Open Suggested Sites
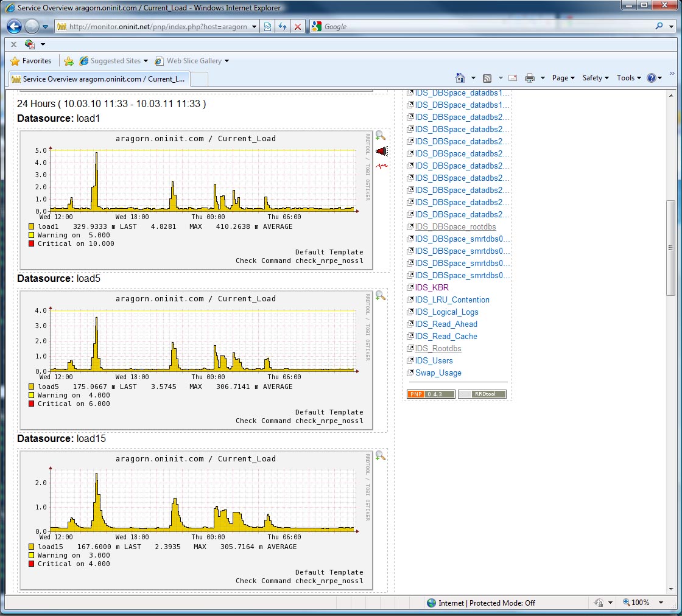Viewport: 682px width, 616px height. coord(110,61)
